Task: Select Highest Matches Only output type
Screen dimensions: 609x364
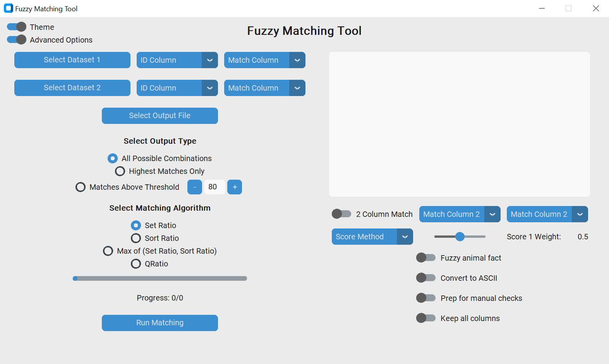Action: click(x=120, y=171)
